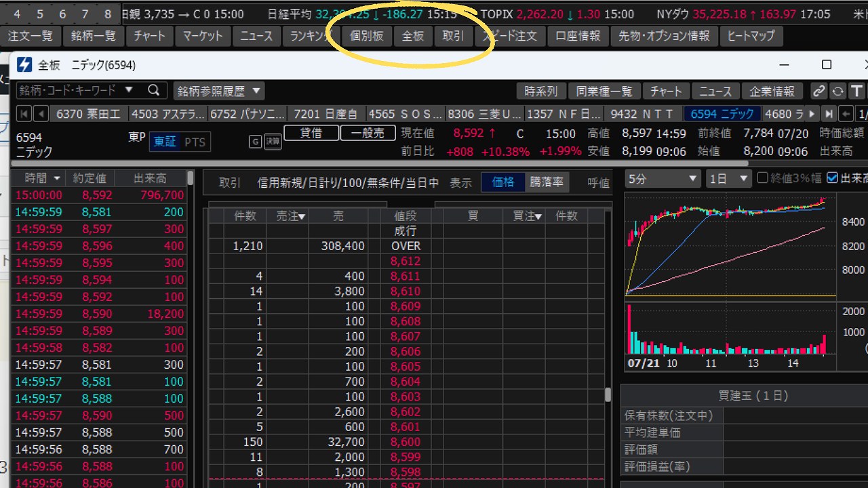Click the magnifier search icon
868x488 pixels.
(154, 89)
